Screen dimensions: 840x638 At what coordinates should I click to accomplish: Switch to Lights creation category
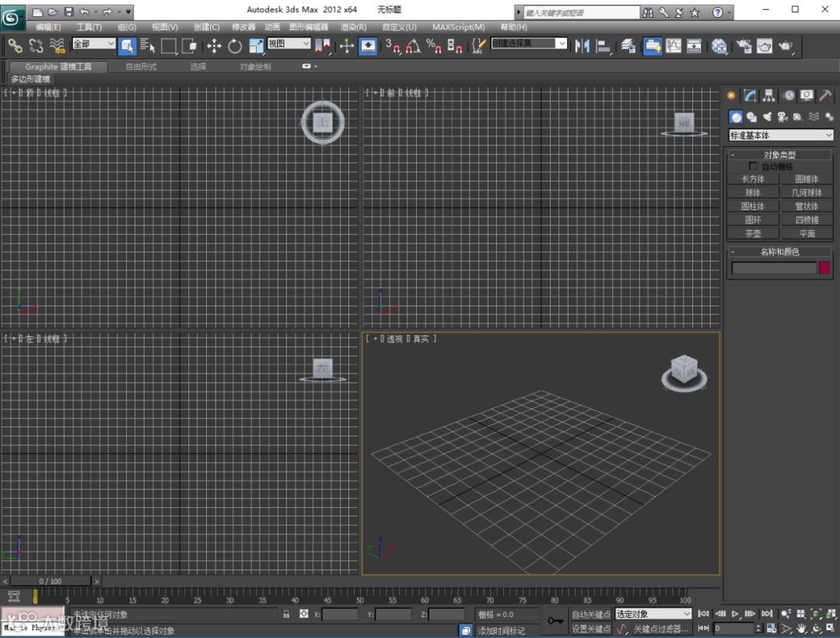coord(767,117)
